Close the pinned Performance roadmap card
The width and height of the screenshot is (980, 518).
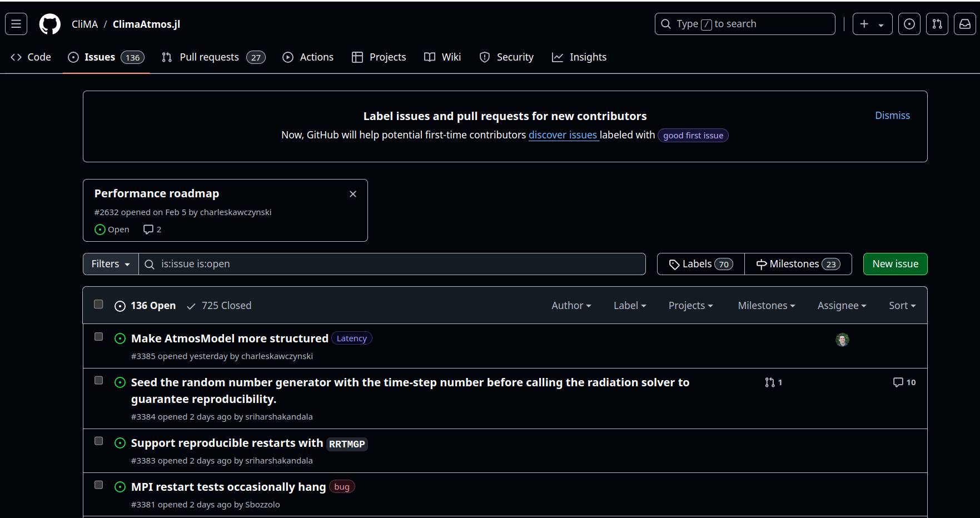(x=352, y=194)
